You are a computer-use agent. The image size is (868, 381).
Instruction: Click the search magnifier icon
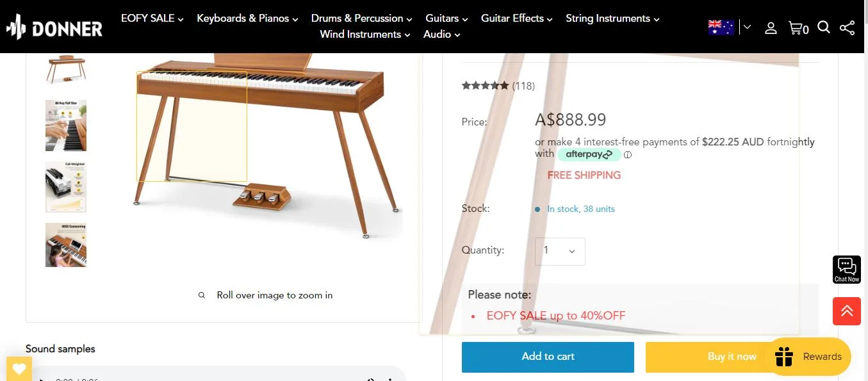tap(823, 28)
